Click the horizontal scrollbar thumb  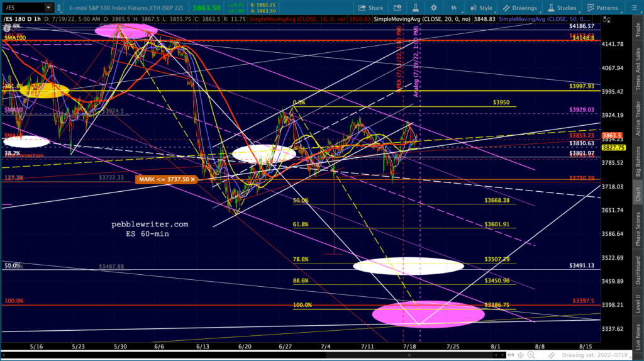(409, 355)
